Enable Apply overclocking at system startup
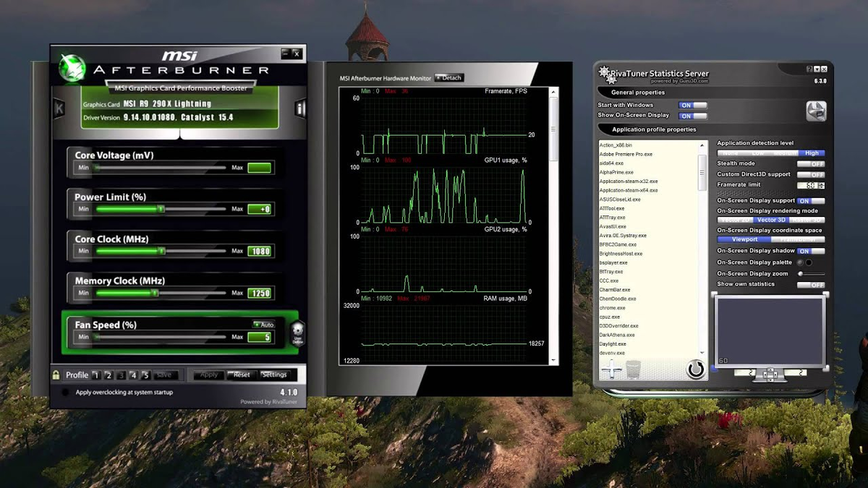868x488 pixels. click(x=66, y=393)
